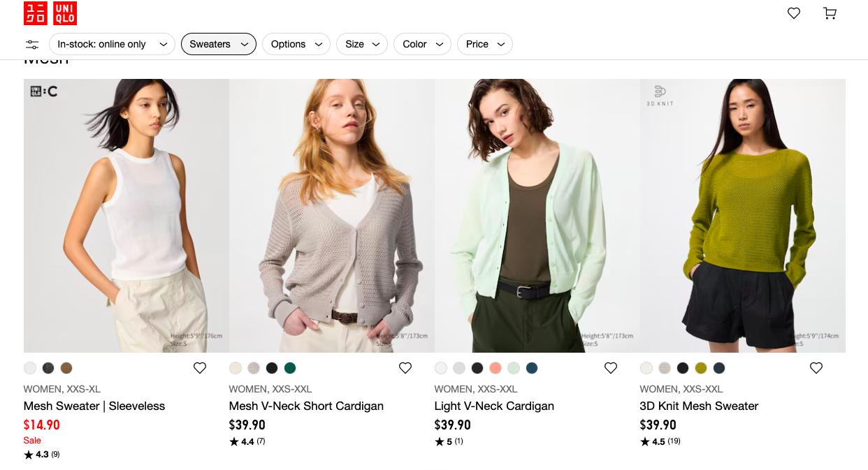Open the wishlist heart in header
Viewport: 868px width, 470px height.
click(x=794, y=13)
